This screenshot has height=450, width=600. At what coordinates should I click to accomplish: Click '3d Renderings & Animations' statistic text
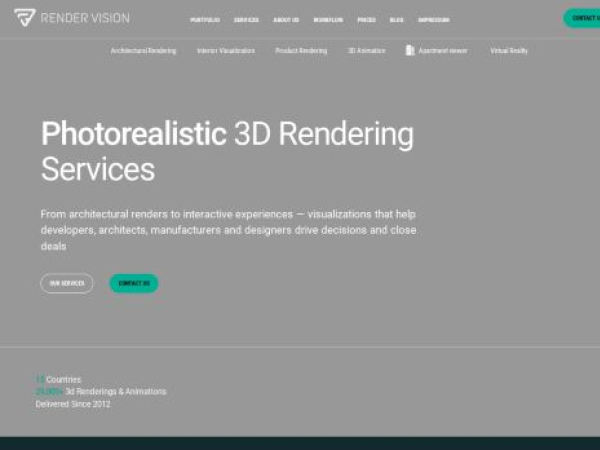[116, 391]
